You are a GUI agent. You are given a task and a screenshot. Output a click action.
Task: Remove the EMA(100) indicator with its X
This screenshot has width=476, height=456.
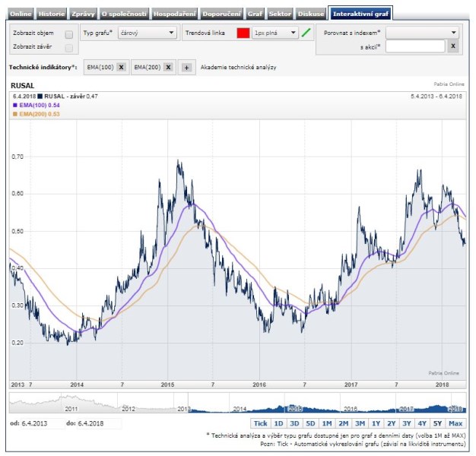point(121,68)
